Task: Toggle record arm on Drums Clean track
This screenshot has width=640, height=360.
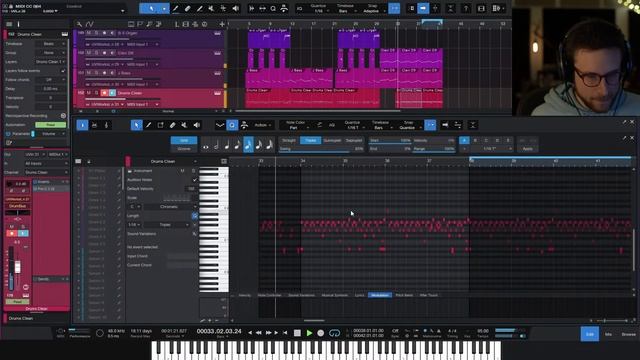Action: tap(104, 93)
